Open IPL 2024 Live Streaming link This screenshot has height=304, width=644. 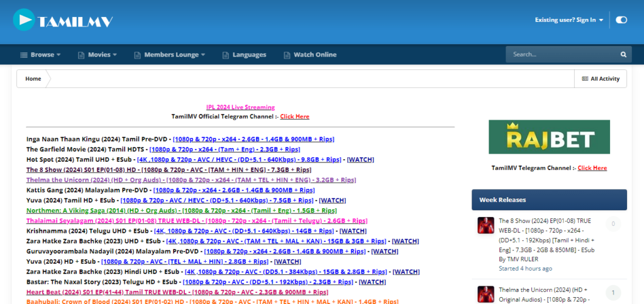tap(240, 107)
